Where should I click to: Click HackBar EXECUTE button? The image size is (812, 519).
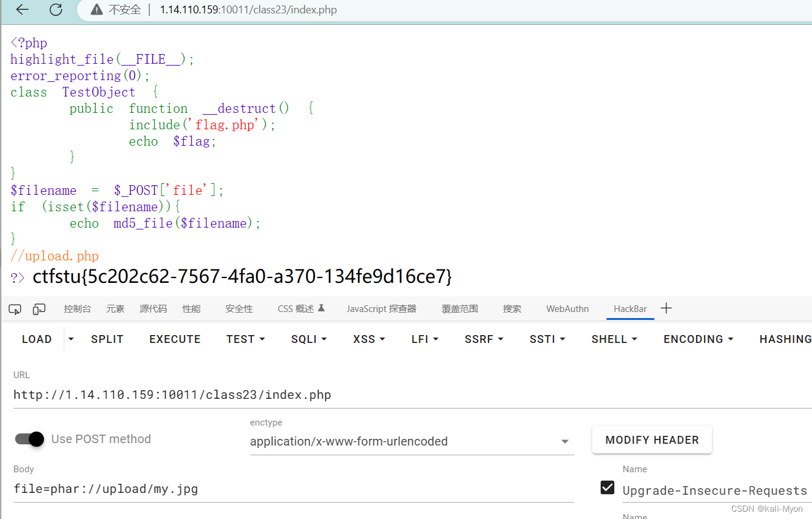point(175,339)
